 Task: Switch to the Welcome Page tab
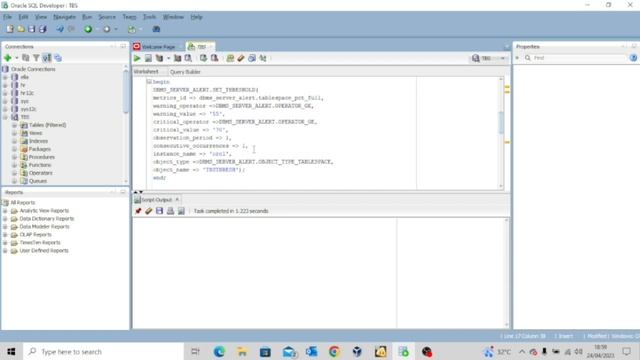pos(158,47)
